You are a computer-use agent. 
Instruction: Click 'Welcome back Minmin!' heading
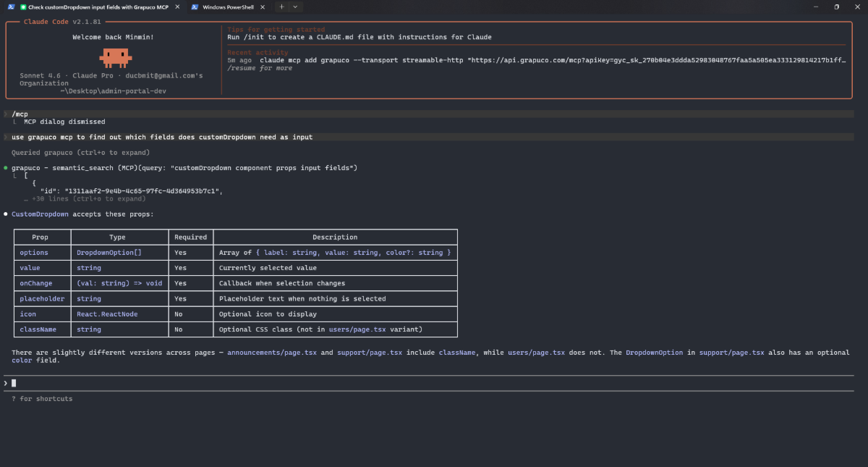(x=114, y=37)
